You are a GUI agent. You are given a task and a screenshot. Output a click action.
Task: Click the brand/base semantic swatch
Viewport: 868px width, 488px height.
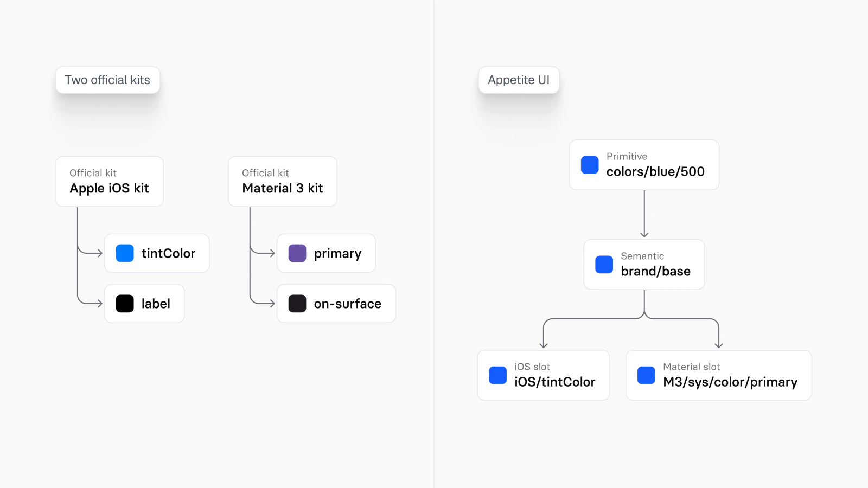pyautogui.click(x=604, y=265)
